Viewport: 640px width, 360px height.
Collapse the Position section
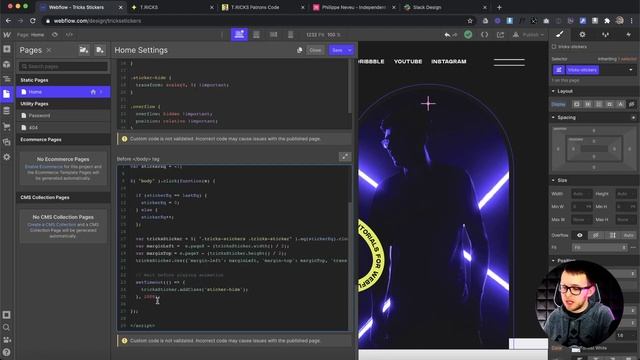click(553, 260)
